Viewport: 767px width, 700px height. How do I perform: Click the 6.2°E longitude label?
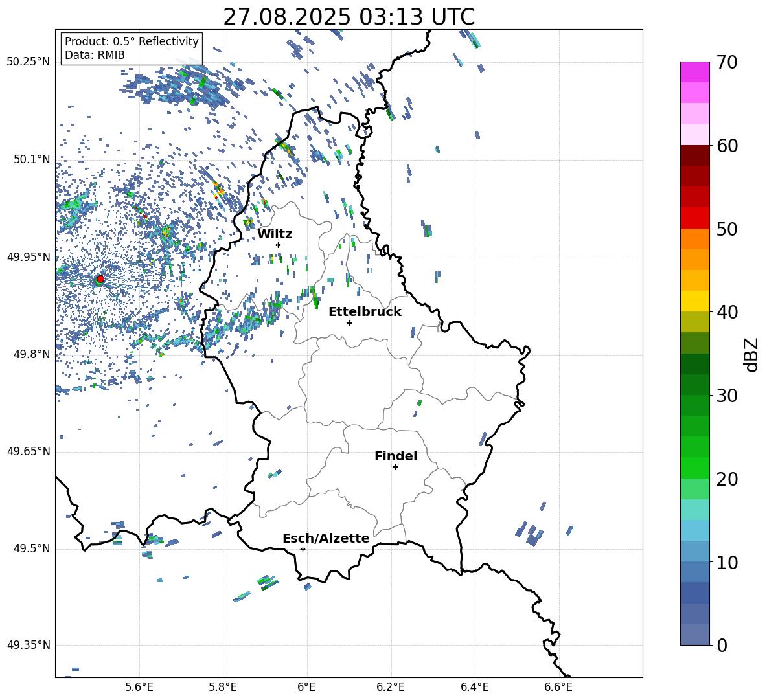(391, 687)
